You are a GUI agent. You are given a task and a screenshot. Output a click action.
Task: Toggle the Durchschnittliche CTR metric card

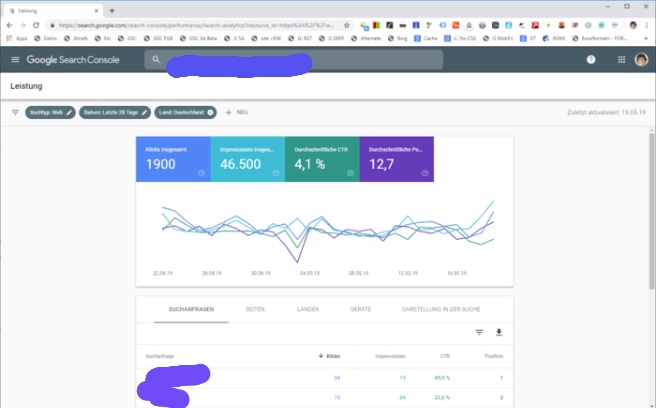coord(321,160)
